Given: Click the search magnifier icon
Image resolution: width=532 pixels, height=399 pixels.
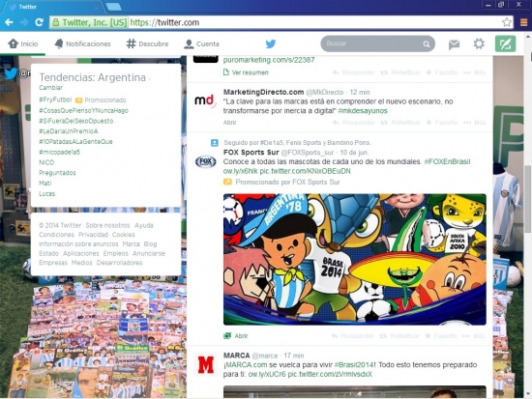Looking at the screenshot, I should point(427,43).
